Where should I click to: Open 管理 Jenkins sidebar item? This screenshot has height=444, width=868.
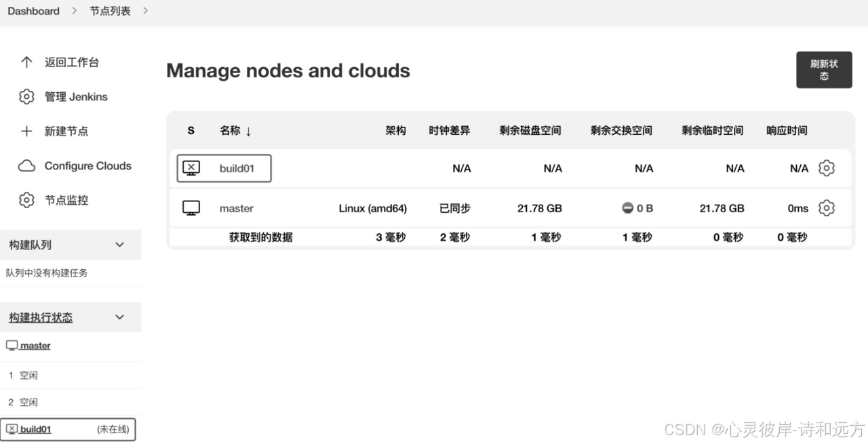tap(76, 97)
